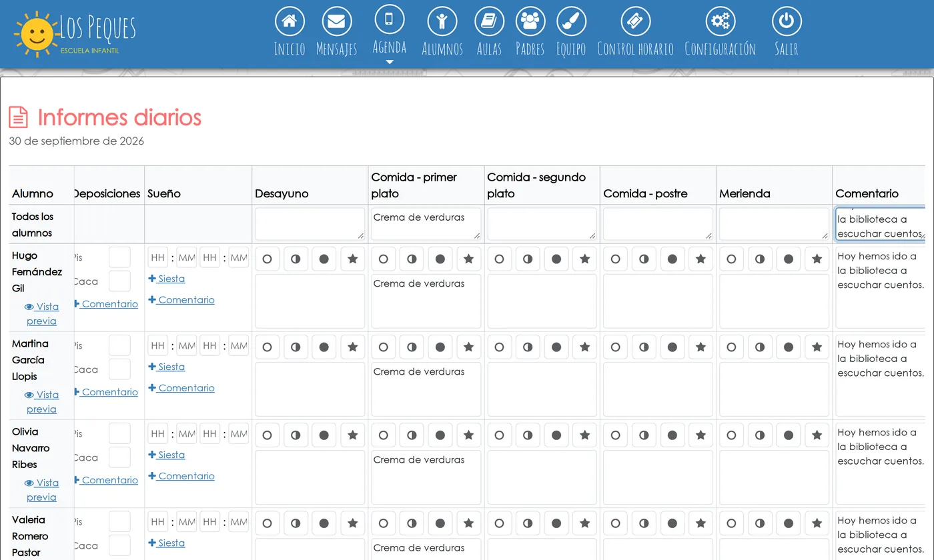This screenshot has width=934, height=560.
Task: Click the Merienda box for Todos los alumnos
Action: click(x=774, y=224)
